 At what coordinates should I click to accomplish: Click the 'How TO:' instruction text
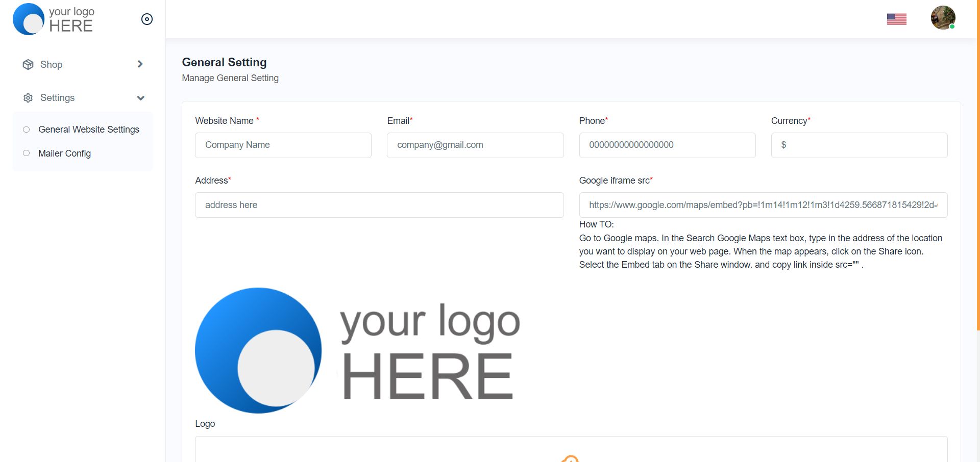596,224
